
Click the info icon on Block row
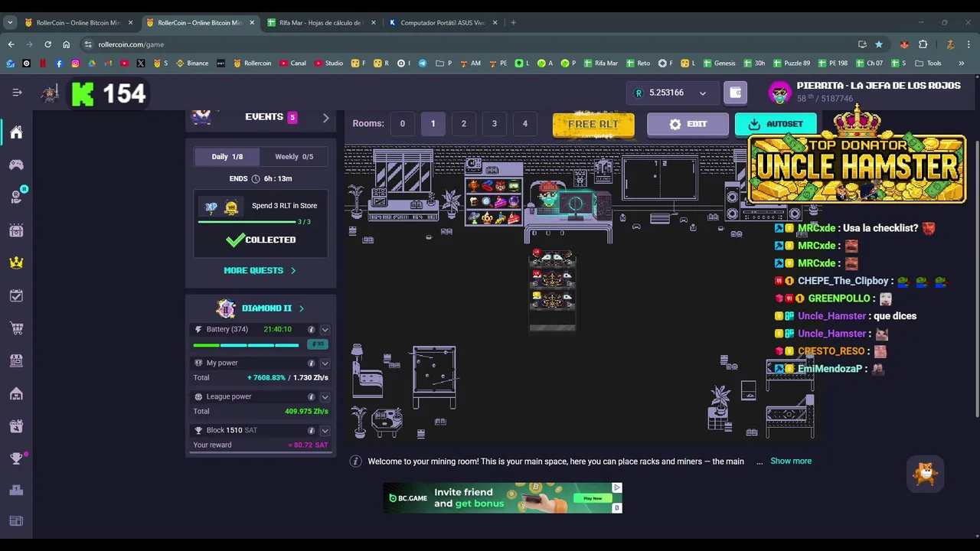tap(311, 431)
